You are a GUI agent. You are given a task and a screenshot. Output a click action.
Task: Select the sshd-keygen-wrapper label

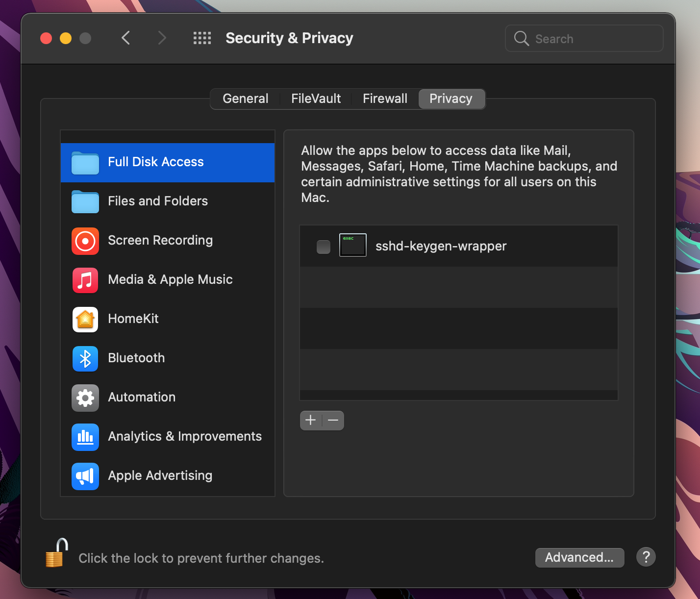[x=441, y=246]
